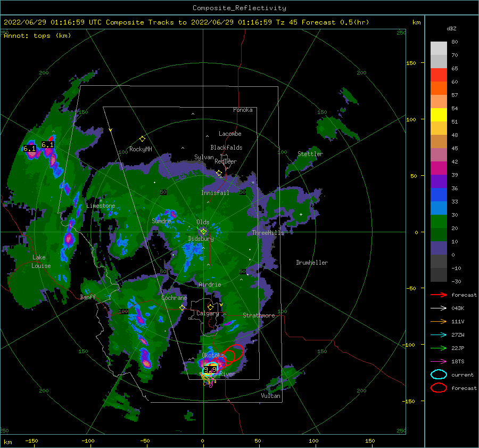Image resolution: width=479 pixels, height=448 pixels.
Task: Click the UTC Composite Tracks timestamp header
Action: (x=186, y=22)
